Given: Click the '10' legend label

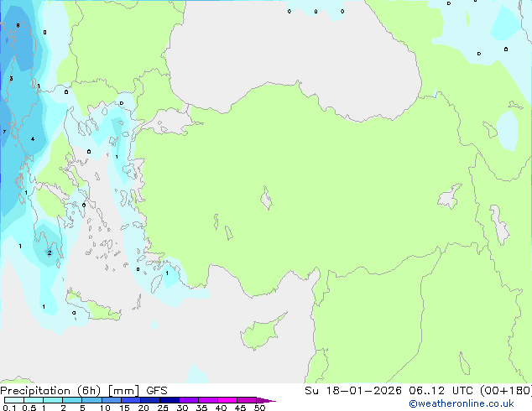Looking at the screenshot, I should click(105, 408).
